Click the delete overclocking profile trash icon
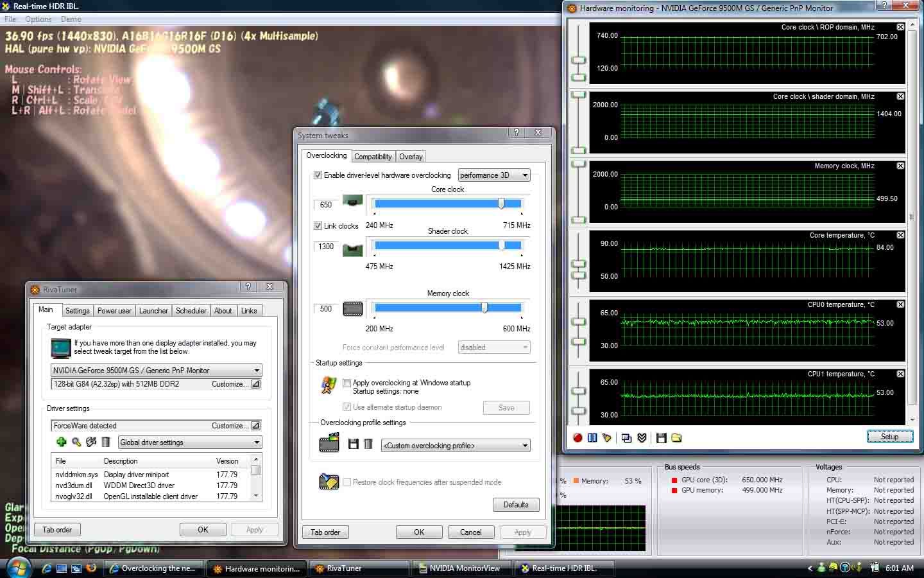This screenshot has height=578, width=924. click(x=368, y=444)
